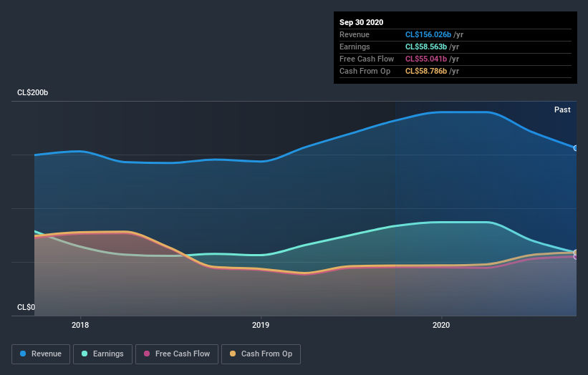This screenshot has height=375, width=588.
Task: Click the Sep 30 2020 tooltip date
Action: click(361, 22)
